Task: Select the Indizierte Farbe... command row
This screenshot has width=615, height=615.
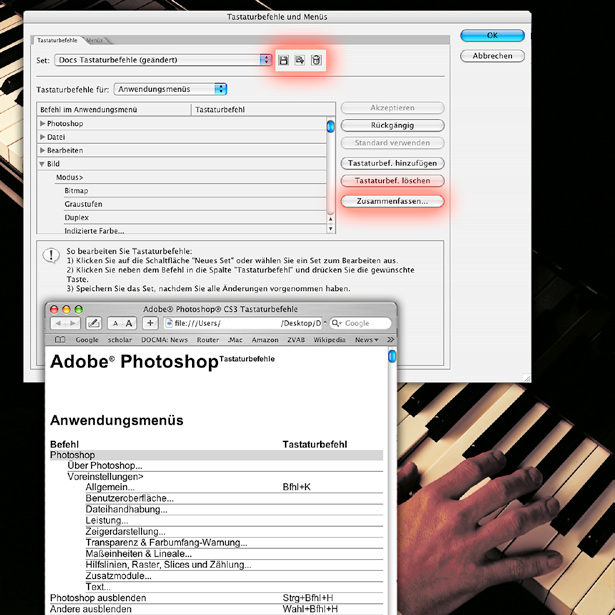Action: coord(182,230)
